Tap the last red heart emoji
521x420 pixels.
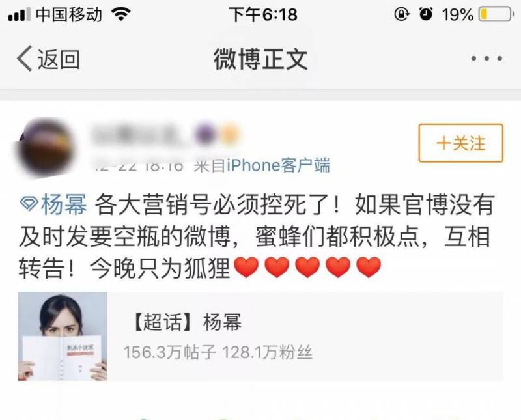pos(368,267)
